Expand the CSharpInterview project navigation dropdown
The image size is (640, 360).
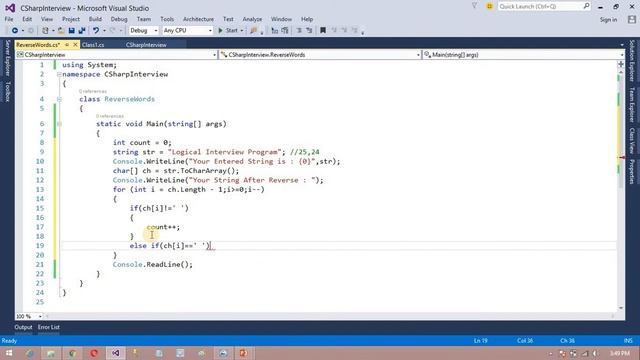[215, 55]
